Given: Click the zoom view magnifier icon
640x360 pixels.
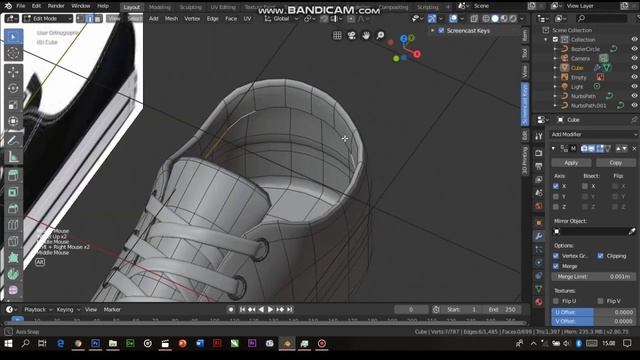Looking at the screenshot, I should [380, 36].
